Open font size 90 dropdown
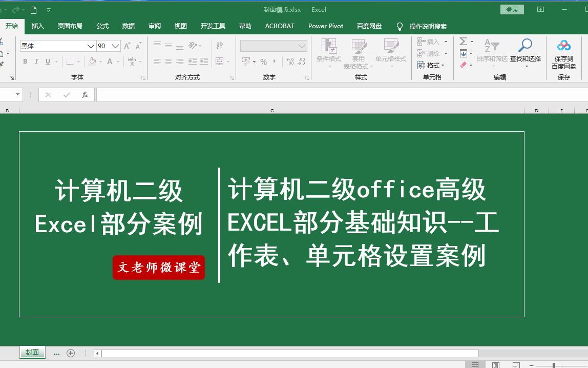Image resolution: width=588 pixels, height=368 pixels. point(116,46)
